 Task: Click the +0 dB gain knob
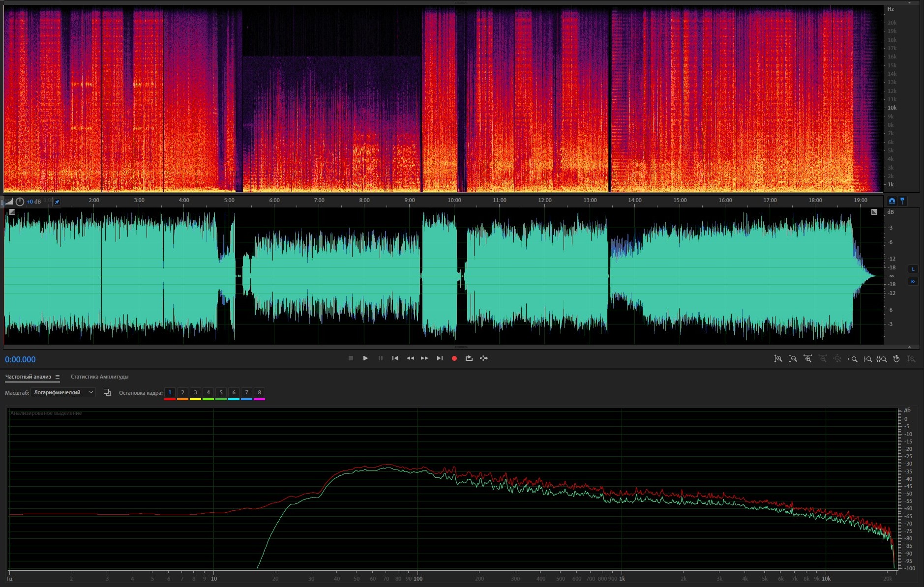pos(20,202)
